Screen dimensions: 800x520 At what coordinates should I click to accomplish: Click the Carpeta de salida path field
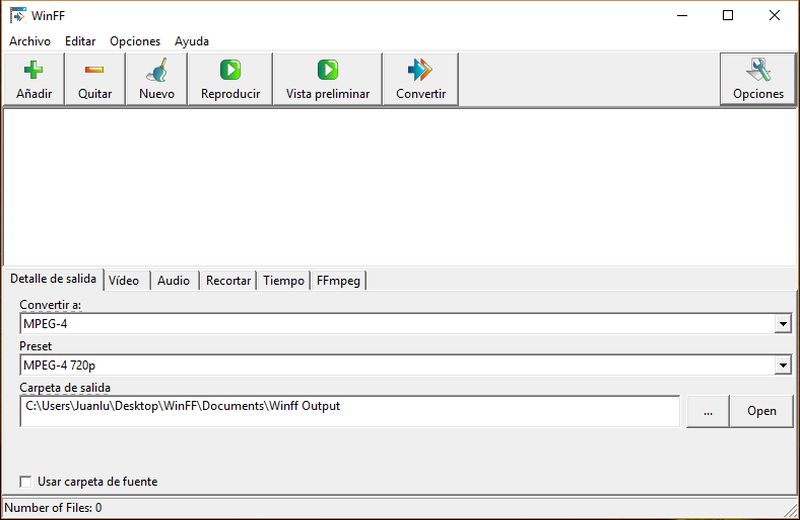[350, 411]
